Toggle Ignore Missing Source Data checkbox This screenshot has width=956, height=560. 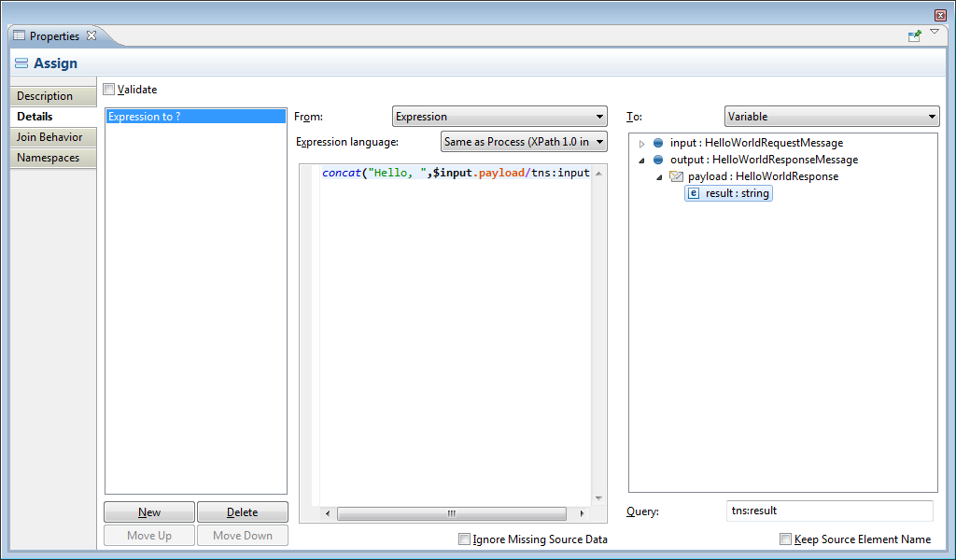coord(464,539)
